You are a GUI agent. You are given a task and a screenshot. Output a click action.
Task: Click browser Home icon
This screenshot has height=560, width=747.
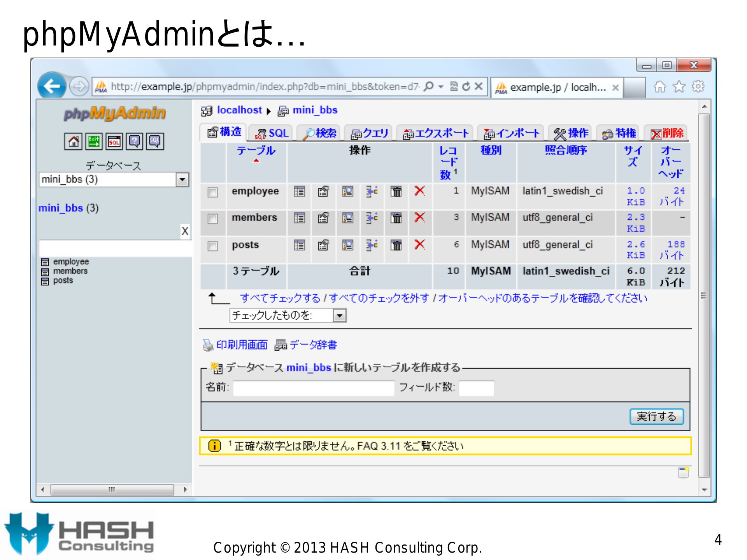pyautogui.click(x=659, y=86)
